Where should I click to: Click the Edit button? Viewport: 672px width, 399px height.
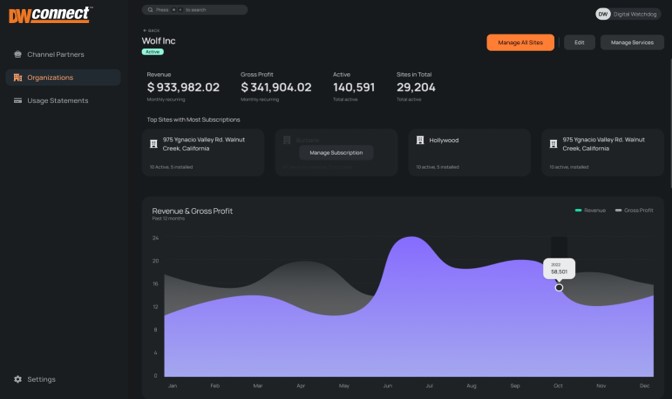[x=579, y=42]
